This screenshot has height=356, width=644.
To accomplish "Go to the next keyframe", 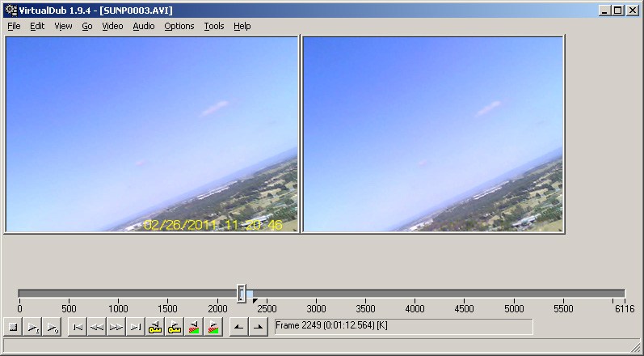I will tap(175, 327).
